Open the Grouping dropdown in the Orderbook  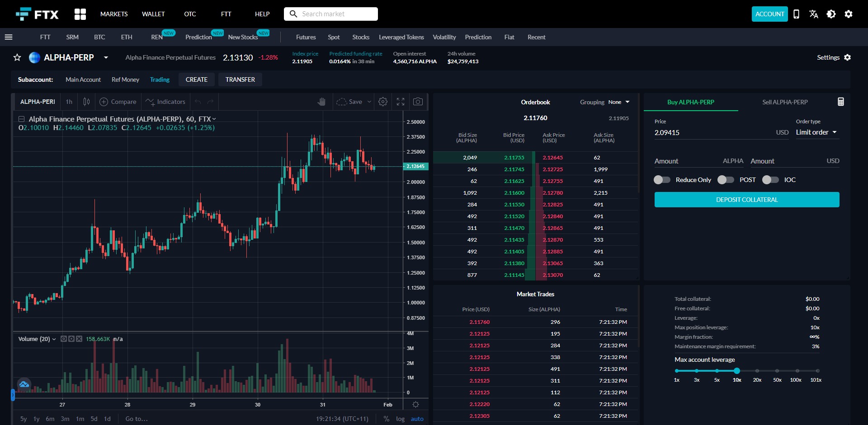pyautogui.click(x=618, y=102)
